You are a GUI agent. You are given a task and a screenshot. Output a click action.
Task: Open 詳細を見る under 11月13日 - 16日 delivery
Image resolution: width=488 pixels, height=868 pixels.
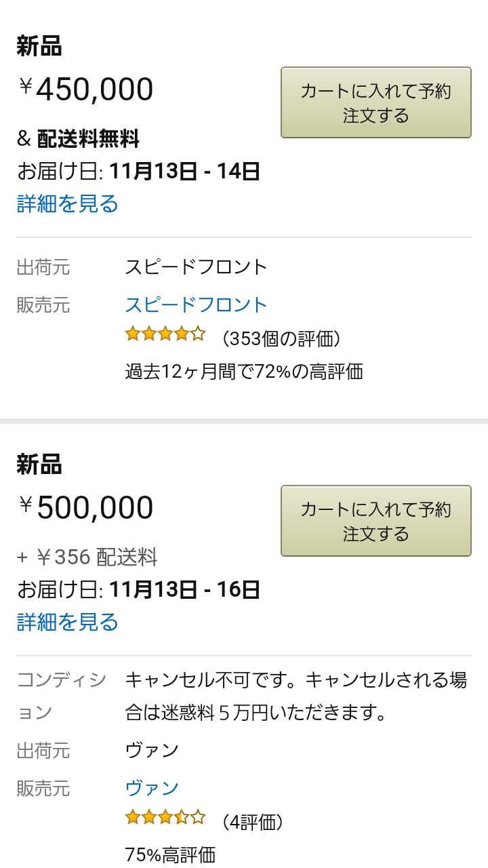(68, 622)
